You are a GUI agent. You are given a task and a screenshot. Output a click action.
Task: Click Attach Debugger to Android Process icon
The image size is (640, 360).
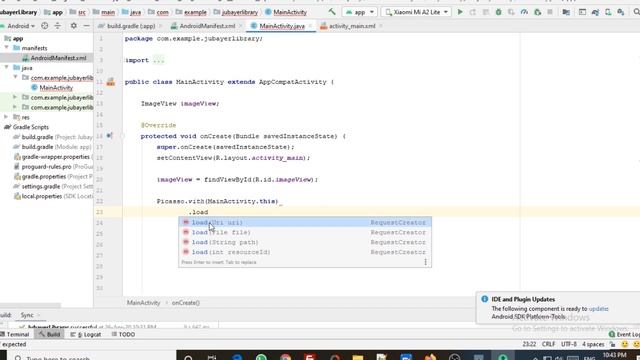pyautogui.click(x=537, y=12)
